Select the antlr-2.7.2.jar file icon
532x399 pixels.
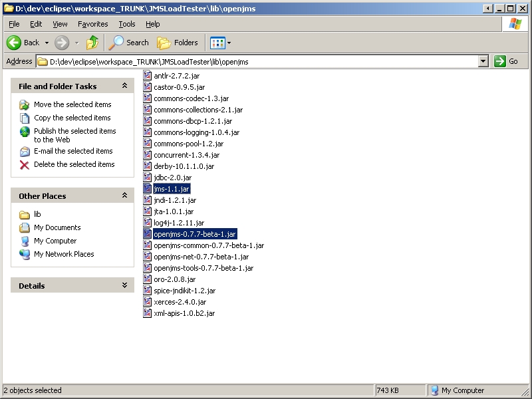[x=147, y=75]
